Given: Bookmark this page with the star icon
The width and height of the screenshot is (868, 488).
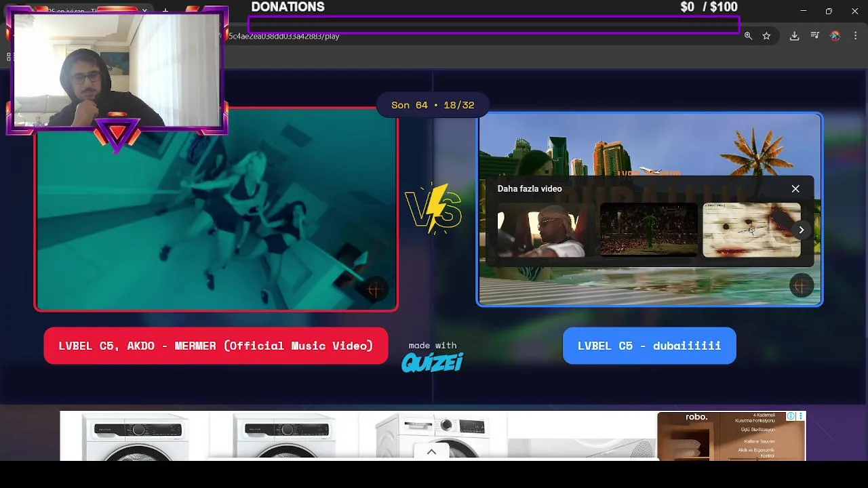Looking at the screenshot, I should coord(766,36).
